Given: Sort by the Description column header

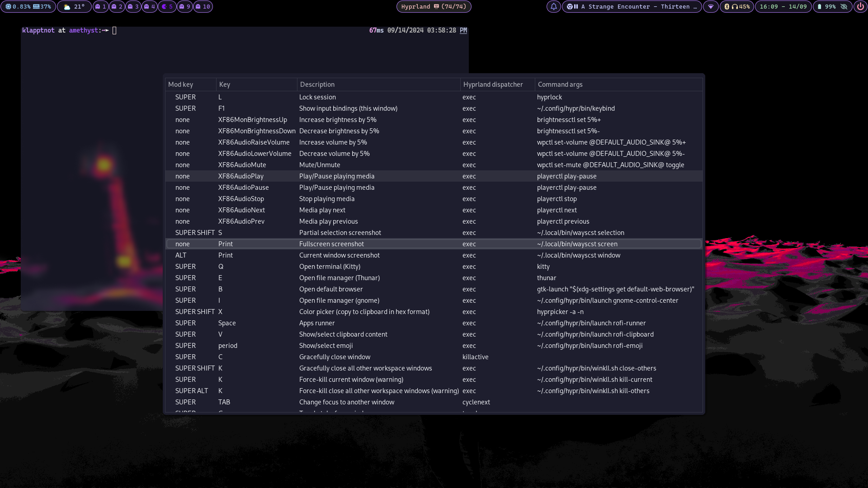Looking at the screenshot, I should pos(317,84).
